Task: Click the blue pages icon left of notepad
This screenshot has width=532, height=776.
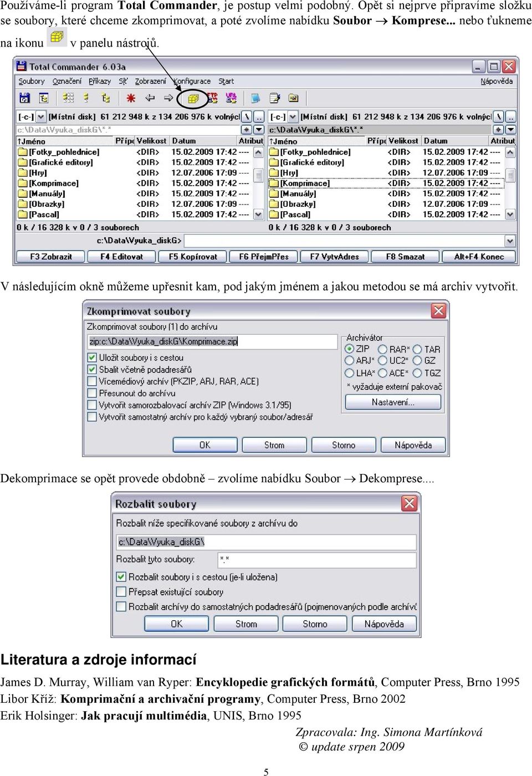Action: click(255, 98)
